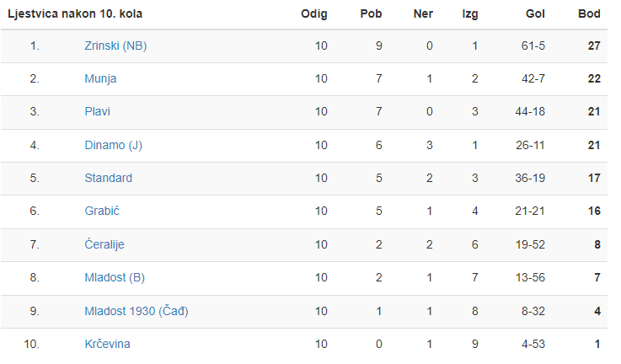Click the Bod column header

click(589, 14)
